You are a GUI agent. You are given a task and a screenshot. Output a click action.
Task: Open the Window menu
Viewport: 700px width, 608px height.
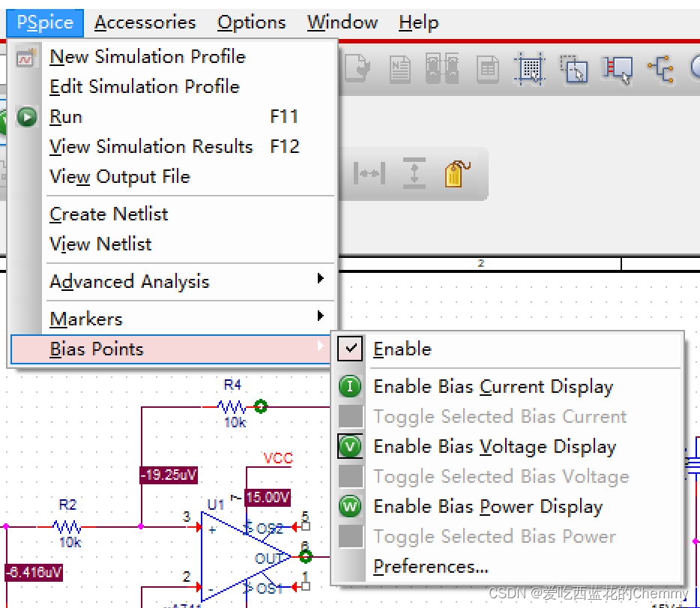click(342, 22)
